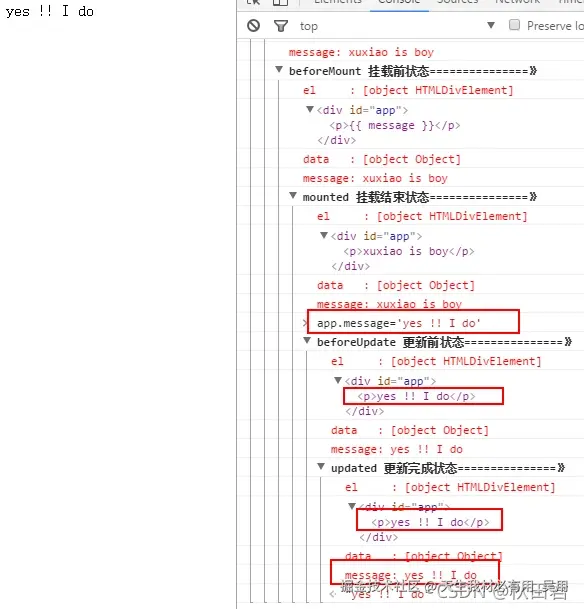Screen dimensions: 584x609
Task: Collapse the updated log group
Action: coord(321,467)
